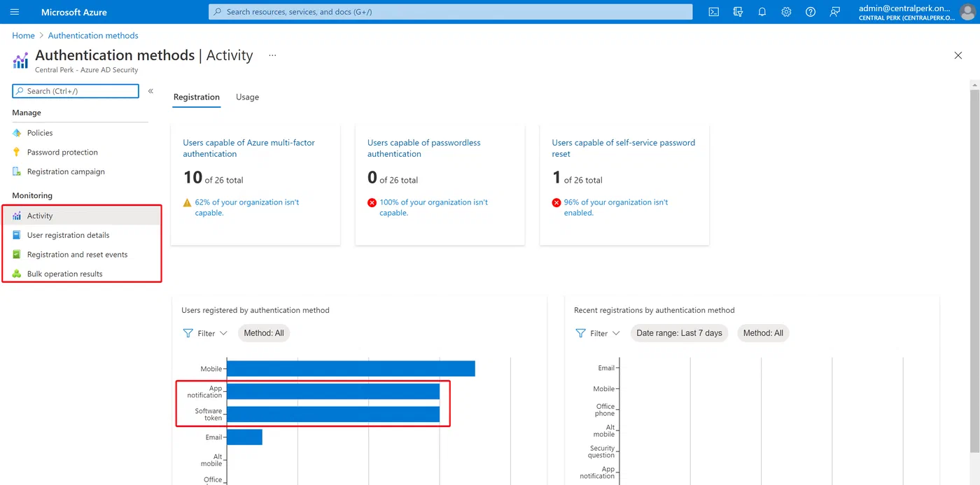The height and width of the screenshot is (485, 980).
Task: Close the Authentication methods blade
Action: pyautogui.click(x=958, y=55)
